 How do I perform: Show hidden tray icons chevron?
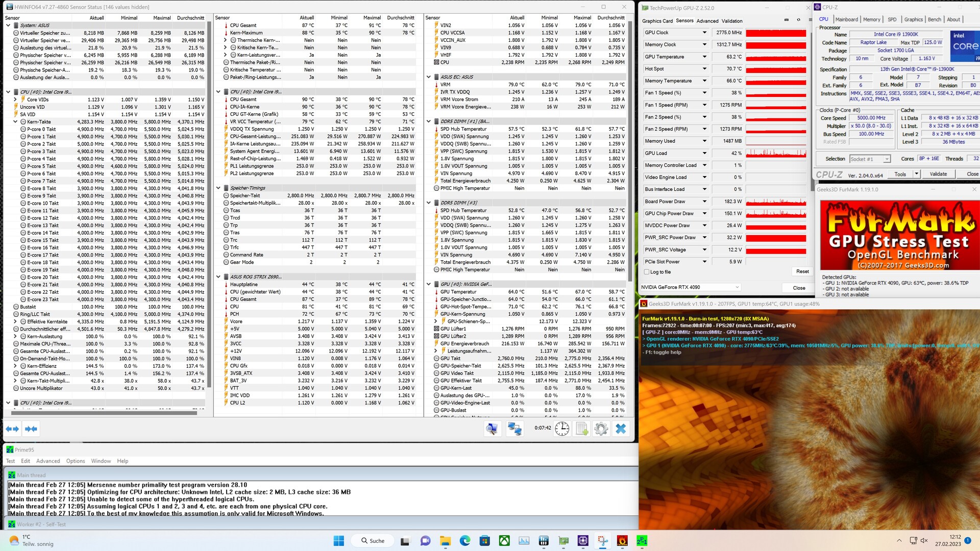(899, 541)
